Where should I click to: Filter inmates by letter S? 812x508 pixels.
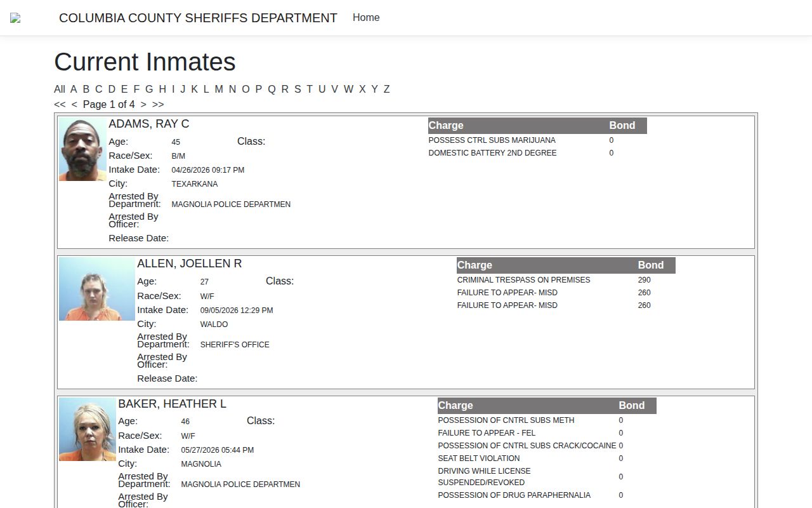(x=298, y=89)
